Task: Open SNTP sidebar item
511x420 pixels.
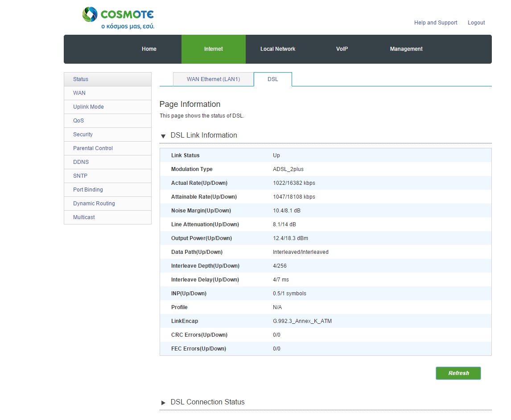Action: (x=107, y=176)
